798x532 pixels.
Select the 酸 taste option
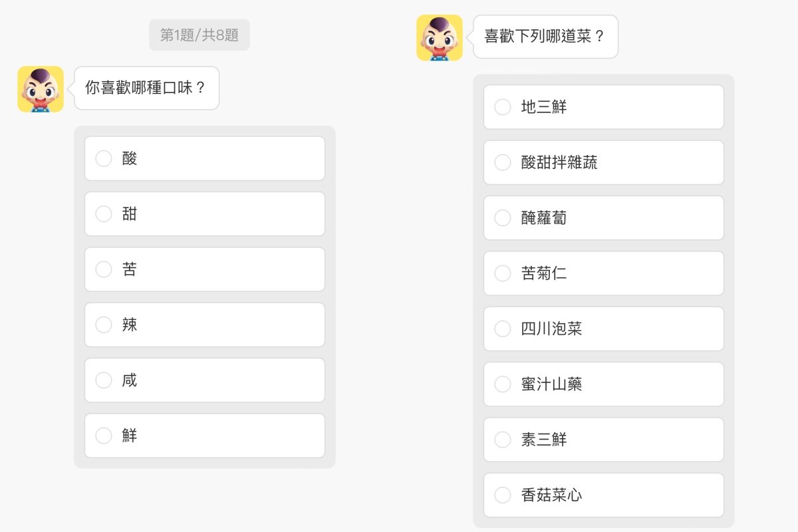(x=204, y=158)
